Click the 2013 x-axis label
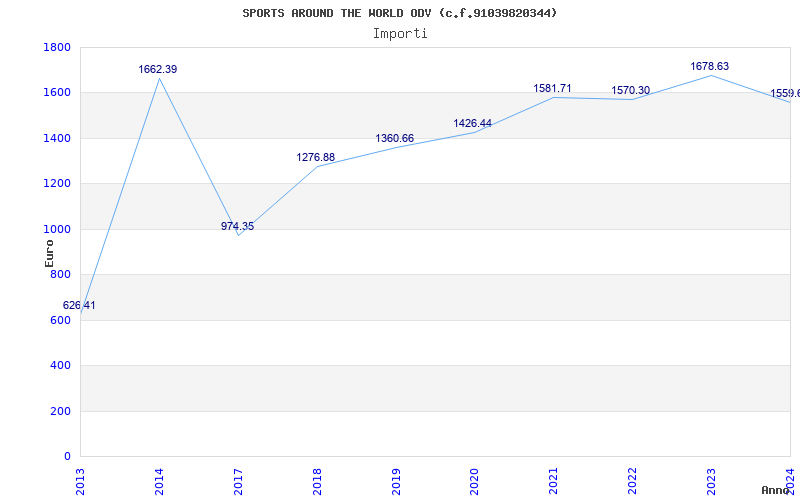800x500 pixels. point(80,482)
